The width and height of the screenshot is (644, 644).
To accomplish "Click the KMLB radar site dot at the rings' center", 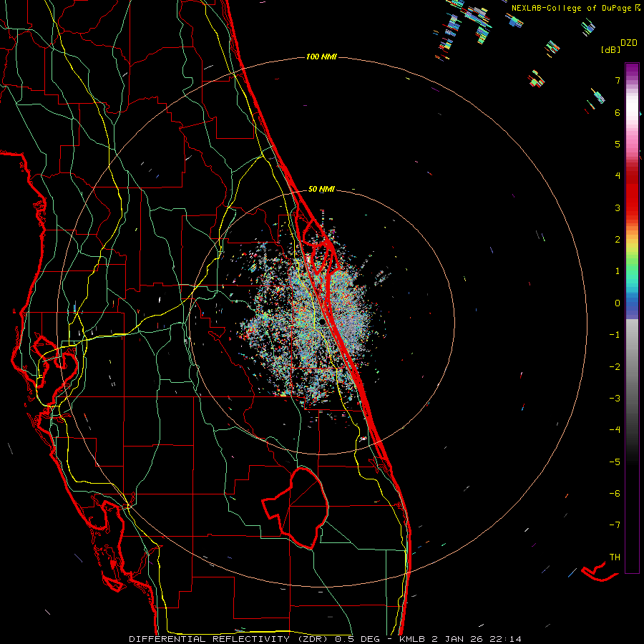I will 322,323.
